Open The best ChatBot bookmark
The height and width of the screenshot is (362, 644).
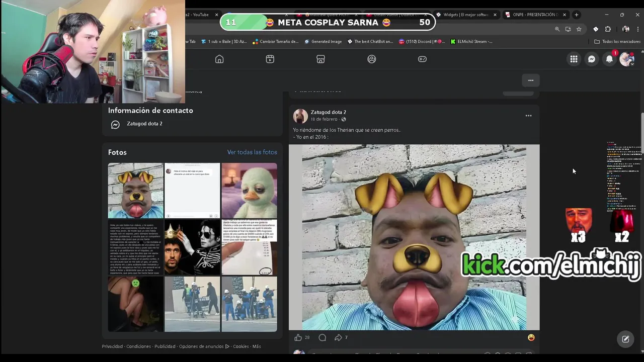point(370,42)
